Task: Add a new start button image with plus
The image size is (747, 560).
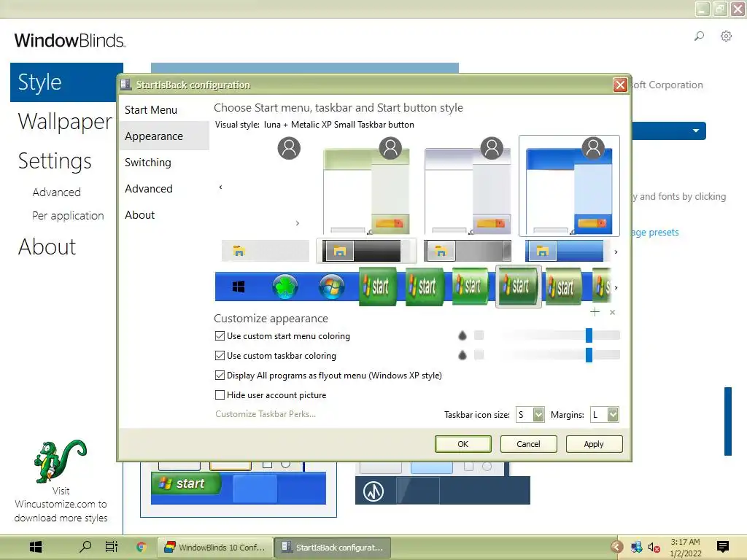Action: tap(595, 312)
